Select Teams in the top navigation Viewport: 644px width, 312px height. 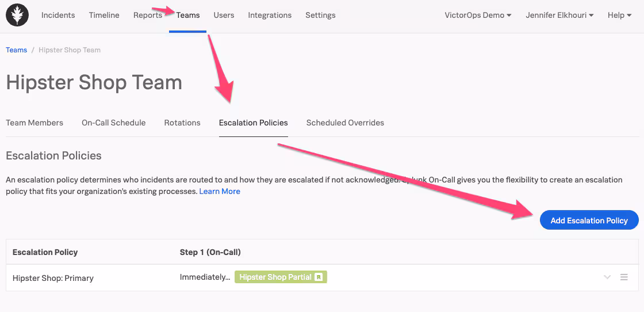tap(188, 16)
